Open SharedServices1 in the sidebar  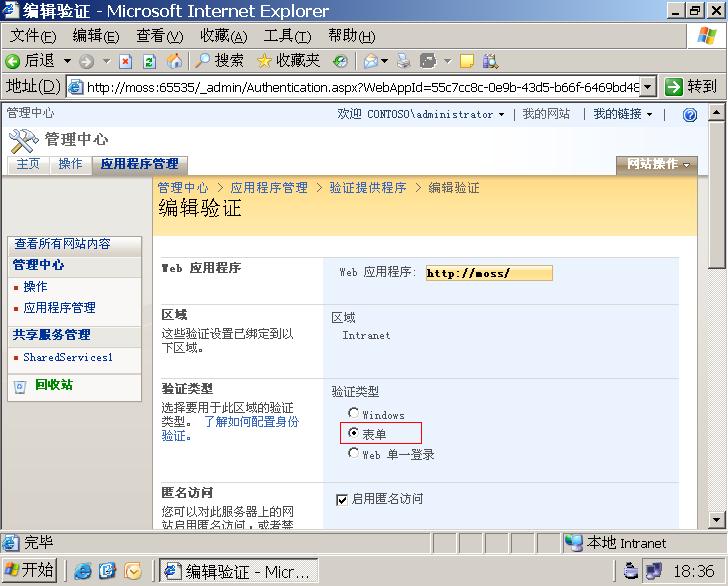tap(67, 357)
